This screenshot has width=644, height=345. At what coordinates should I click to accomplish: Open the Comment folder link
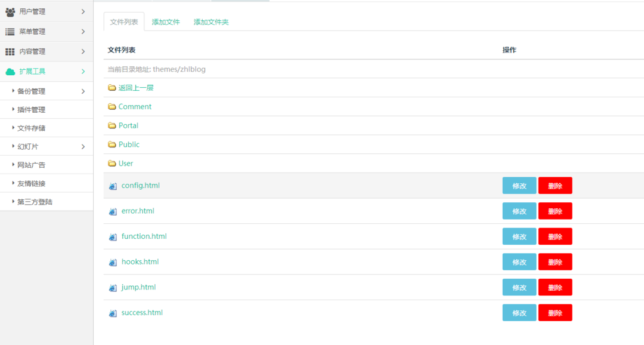point(135,106)
